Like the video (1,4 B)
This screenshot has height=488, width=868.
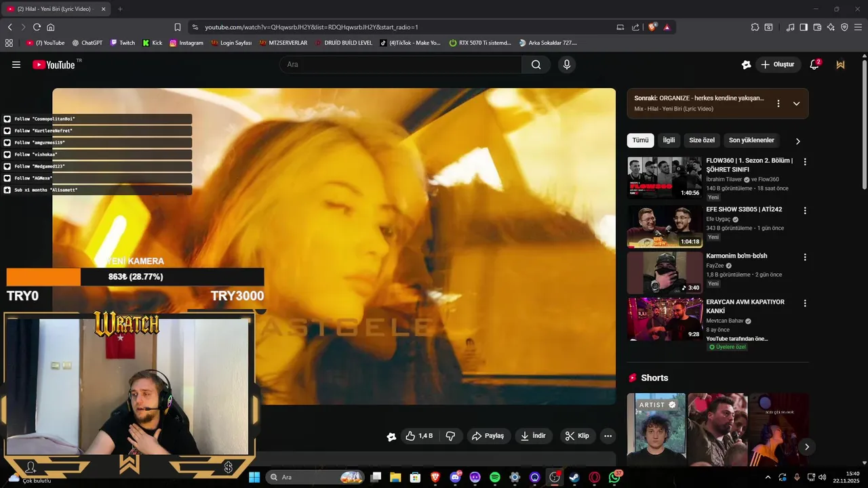[x=419, y=436]
